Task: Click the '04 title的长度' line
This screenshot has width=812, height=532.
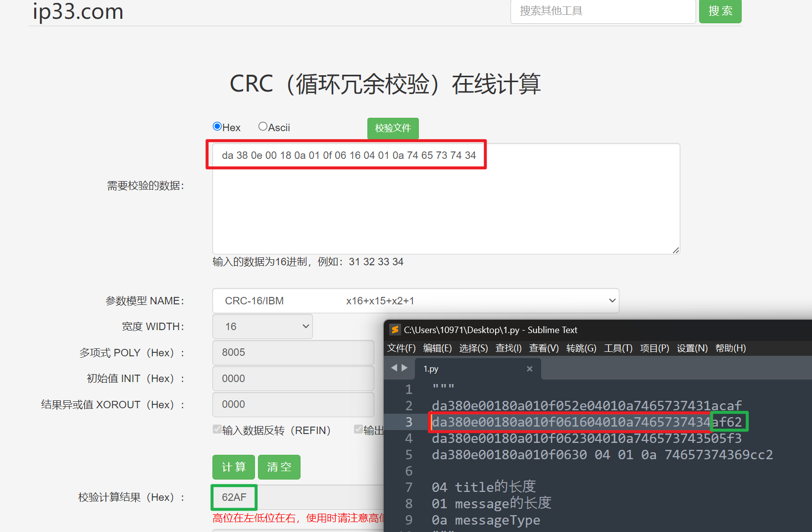Action: pos(484,487)
